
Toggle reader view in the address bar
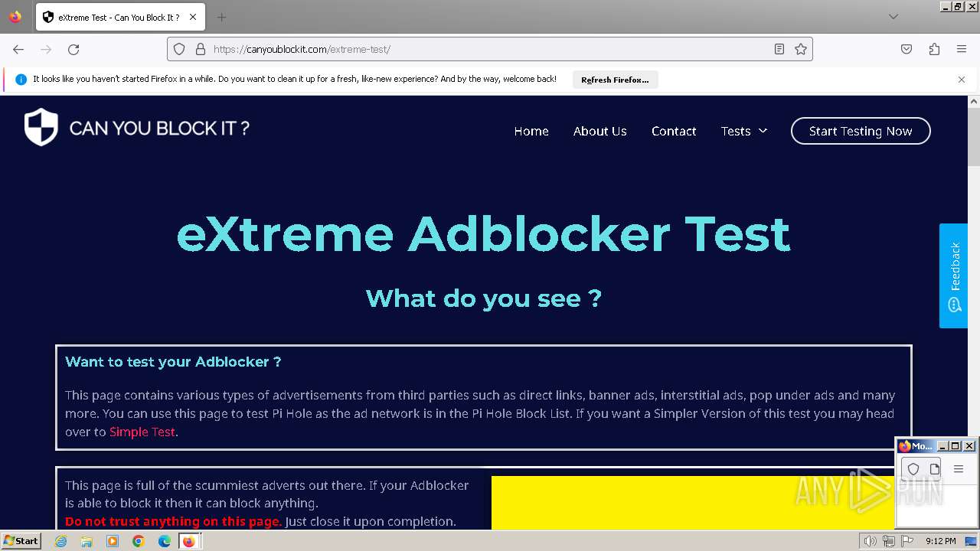pos(779,49)
